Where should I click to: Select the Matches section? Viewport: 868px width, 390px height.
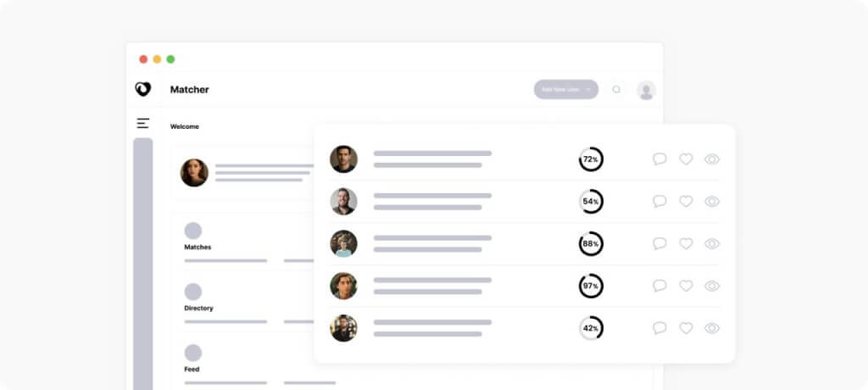[198, 247]
